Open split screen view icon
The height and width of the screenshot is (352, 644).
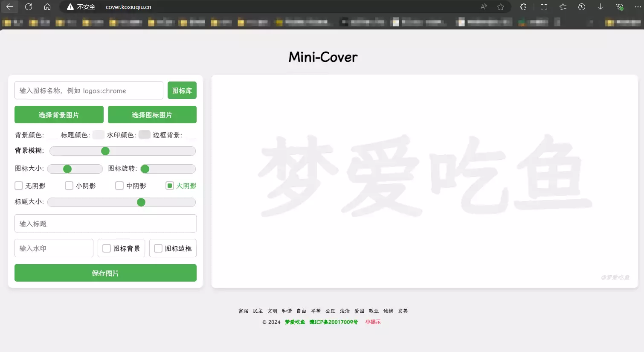[x=544, y=7]
